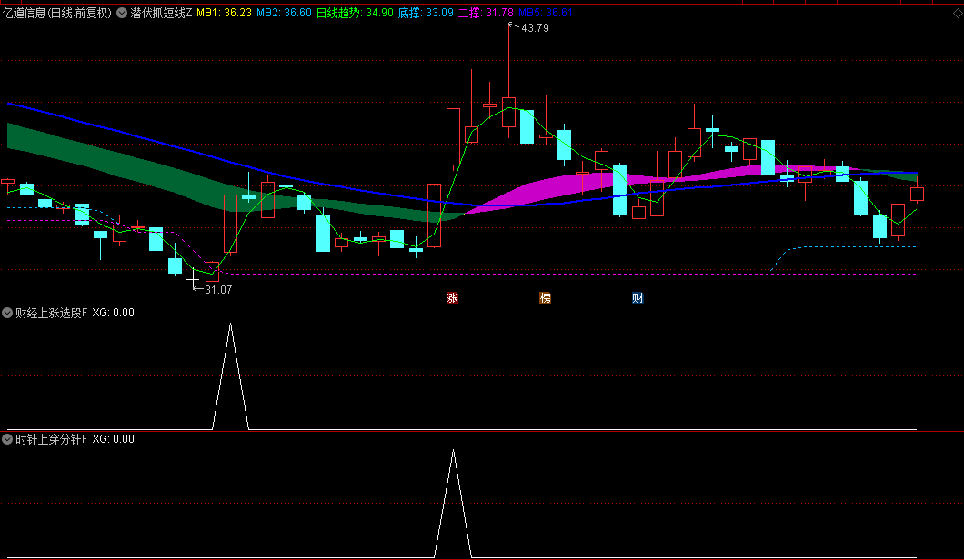This screenshot has width=964, height=560.
Task: Click the 43.79 high price marker
Action: [535, 28]
